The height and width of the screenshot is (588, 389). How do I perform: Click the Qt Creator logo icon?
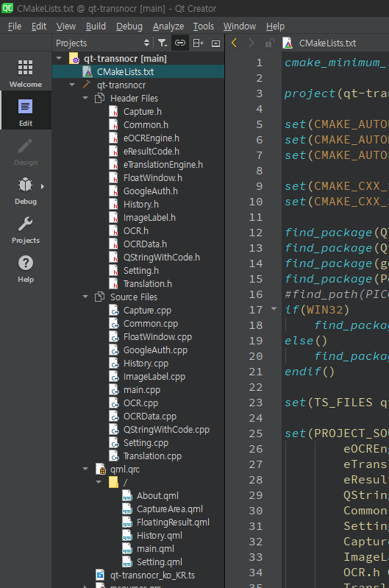point(7,8)
